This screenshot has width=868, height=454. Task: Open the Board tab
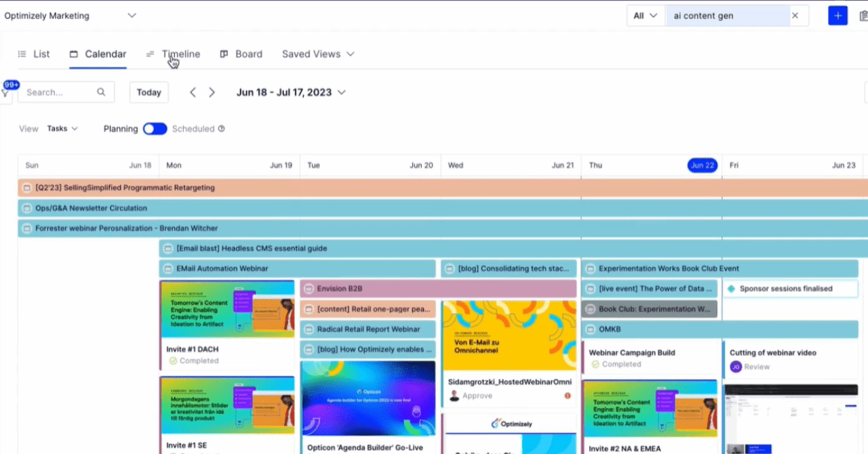tap(241, 54)
